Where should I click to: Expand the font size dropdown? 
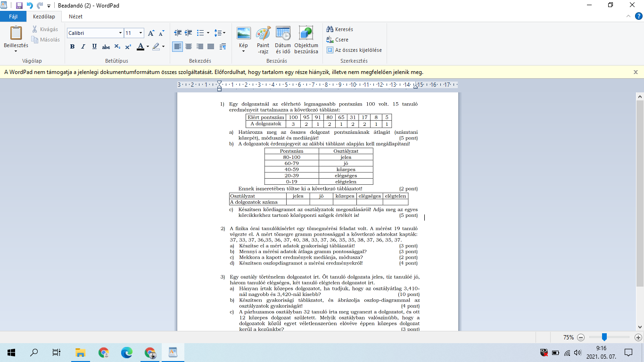pyautogui.click(x=140, y=33)
